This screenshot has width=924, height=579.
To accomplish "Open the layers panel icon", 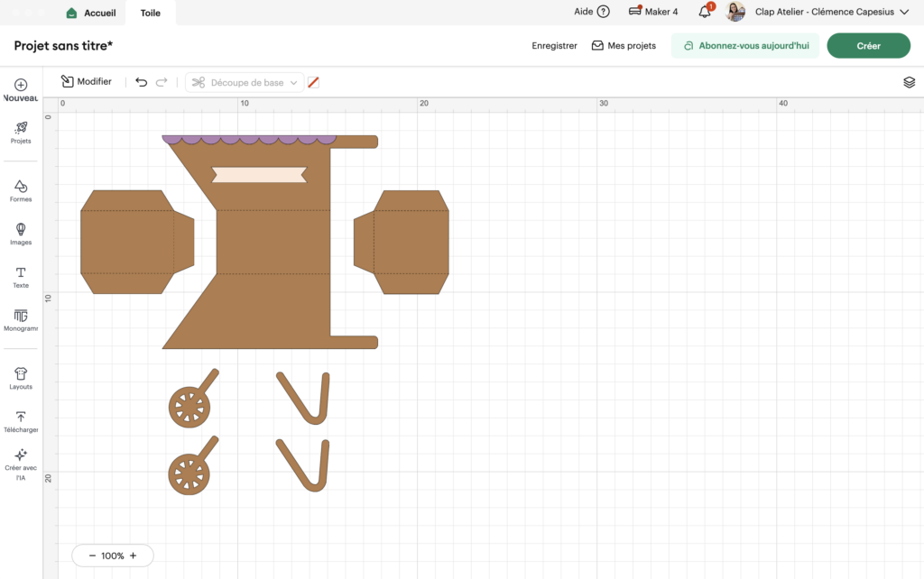I will pyautogui.click(x=909, y=82).
